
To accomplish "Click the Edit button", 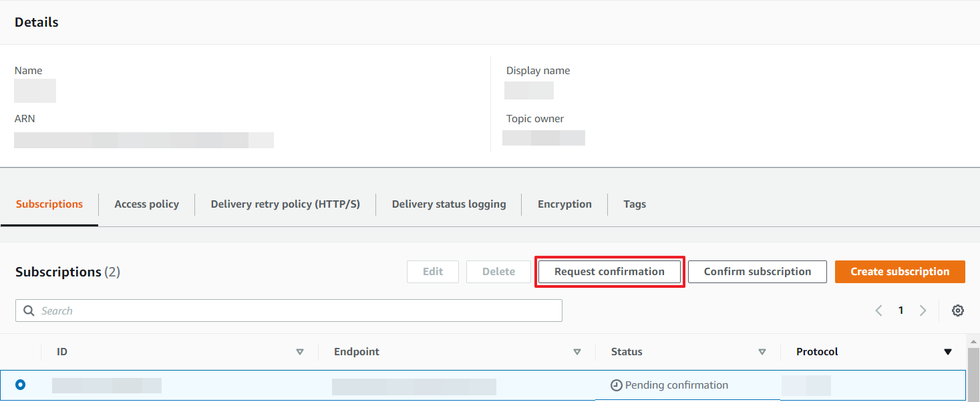I will pos(433,272).
